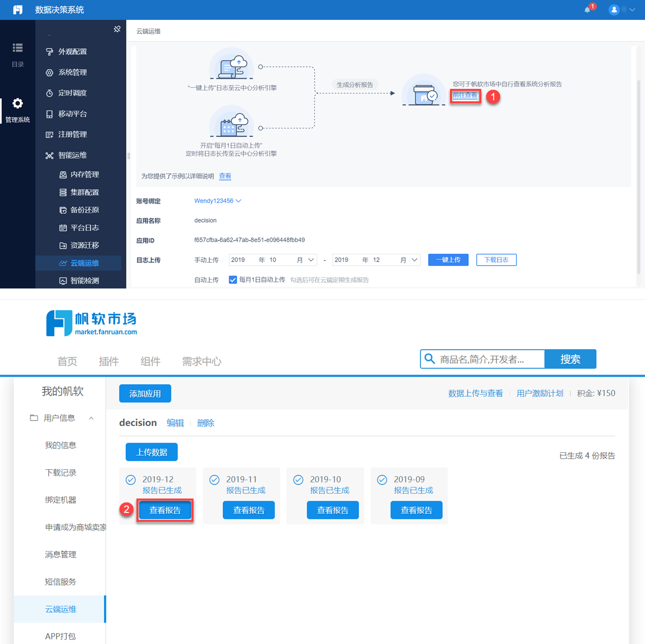645x644 pixels.
Task: Open APP打包 in the market sidebar
Action: pos(60,636)
